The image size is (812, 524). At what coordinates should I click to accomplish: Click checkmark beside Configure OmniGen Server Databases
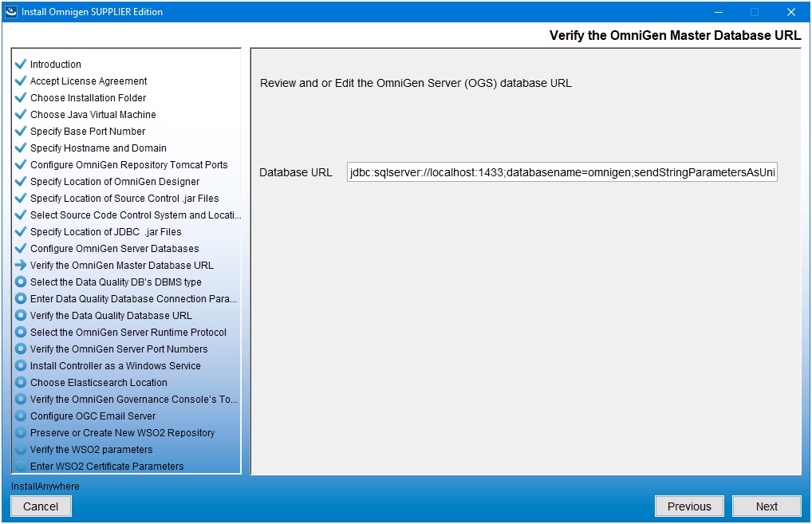coord(21,249)
